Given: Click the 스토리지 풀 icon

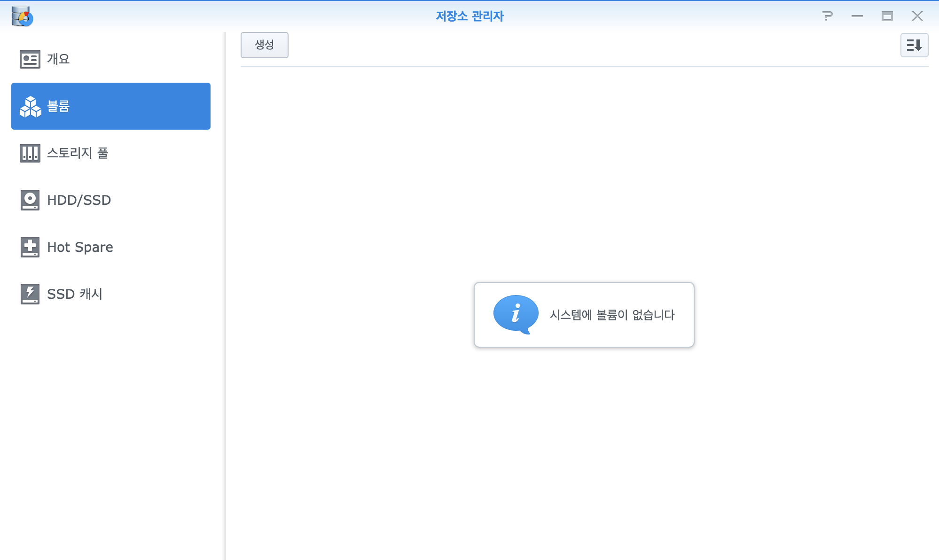Looking at the screenshot, I should point(30,153).
